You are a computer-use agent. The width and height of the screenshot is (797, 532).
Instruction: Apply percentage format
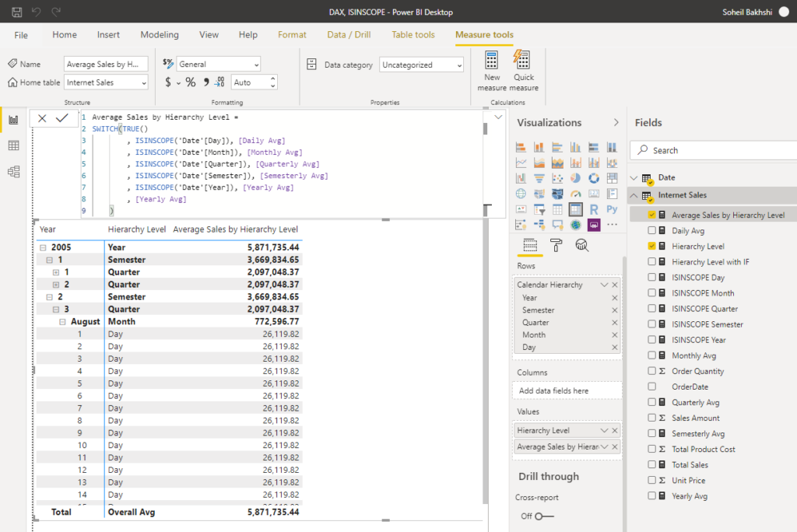click(191, 82)
